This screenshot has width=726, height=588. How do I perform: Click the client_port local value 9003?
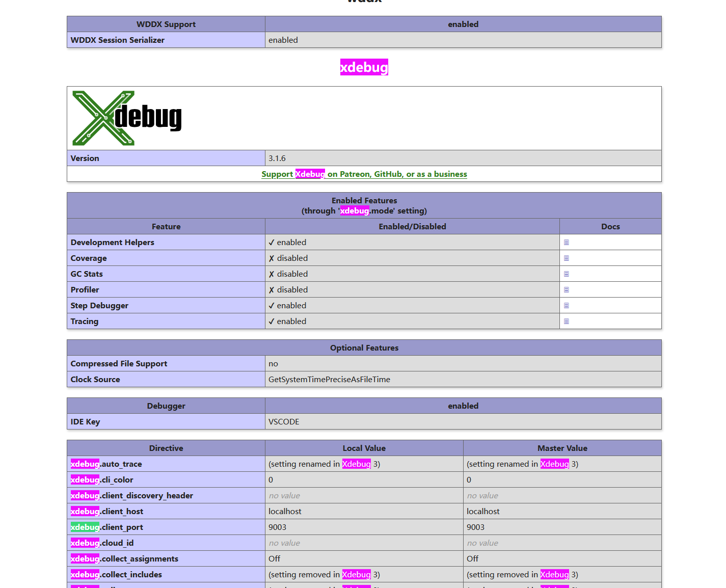click(277, 527)
